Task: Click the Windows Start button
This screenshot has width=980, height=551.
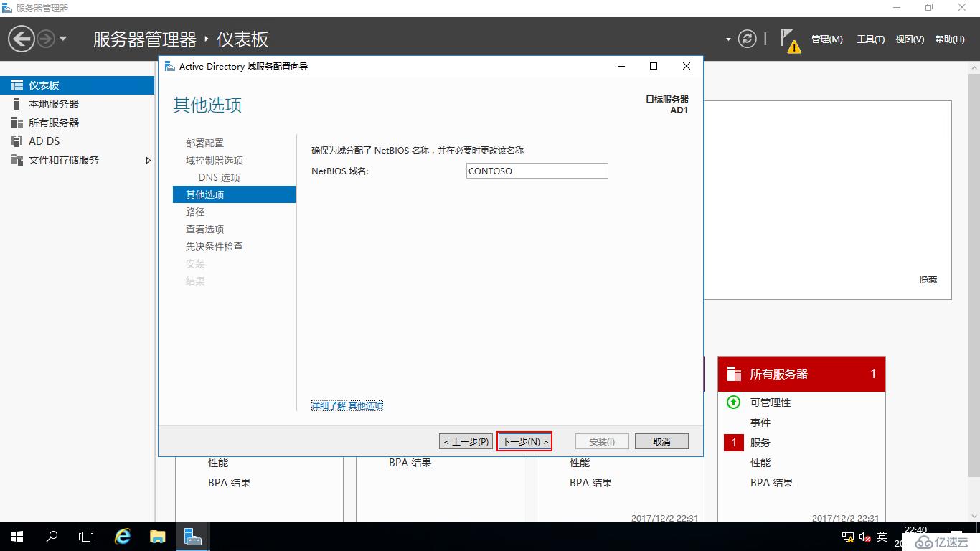Action: coord(17,537)
